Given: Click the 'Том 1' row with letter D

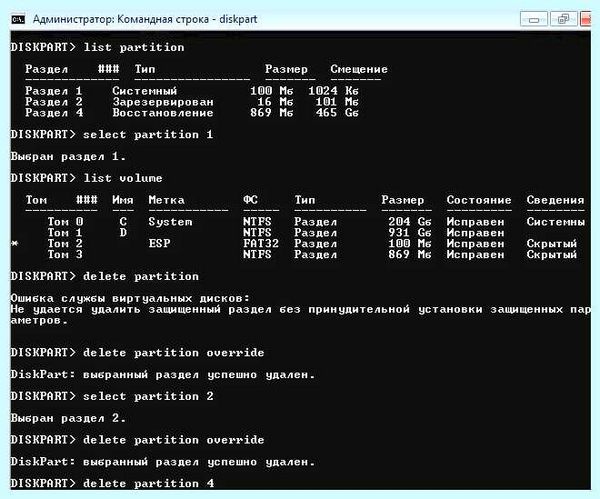Looking at the screenshot, I should tap(276, 233).
